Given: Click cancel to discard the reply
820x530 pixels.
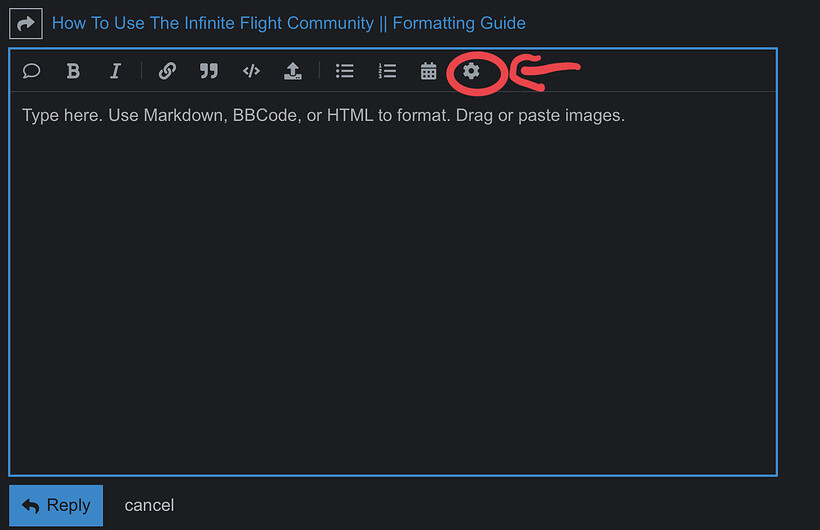Looking at the screenshot, I should click(x=149, y=506).
